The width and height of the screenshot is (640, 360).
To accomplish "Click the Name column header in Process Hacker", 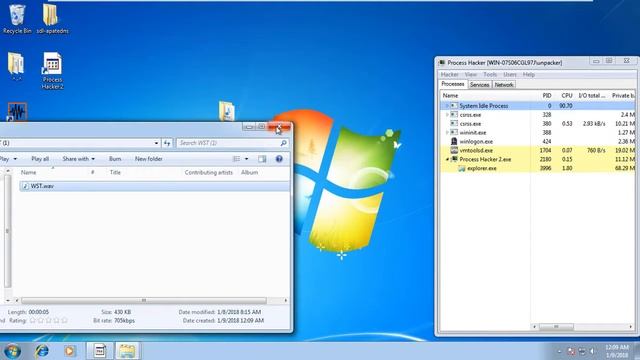I will 450,96.
